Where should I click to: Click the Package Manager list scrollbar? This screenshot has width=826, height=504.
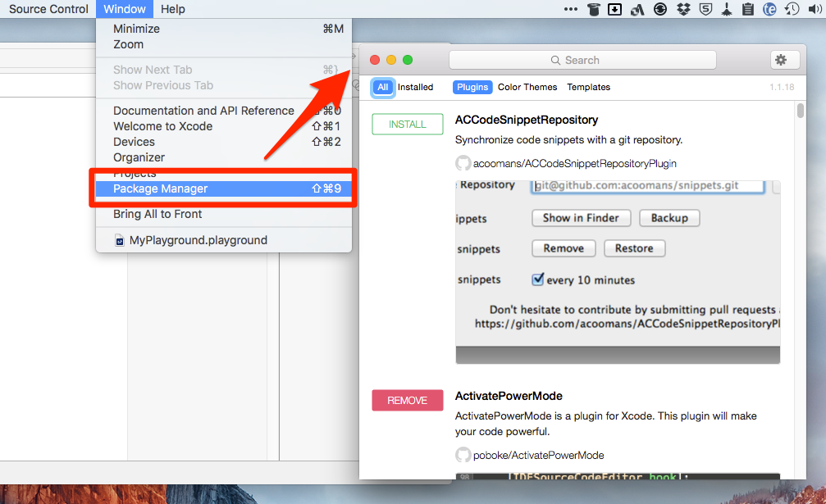coord(801,111)
